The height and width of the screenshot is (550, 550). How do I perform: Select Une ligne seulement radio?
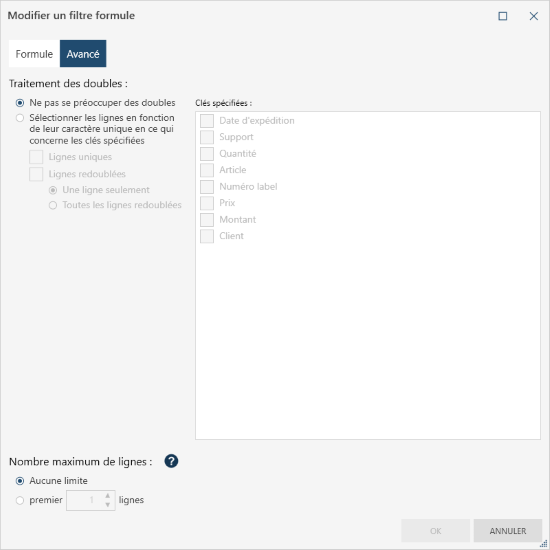click(x=53, y=190)
